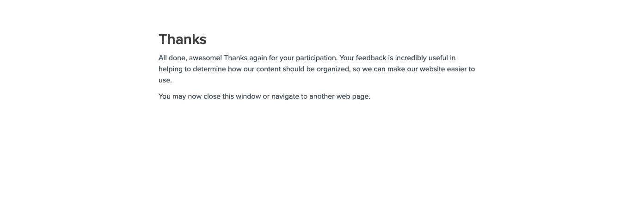This screenshot has width=644, height=220.
Task: Click the word "feedback" in the paragraph
Action: pos(371,58)
